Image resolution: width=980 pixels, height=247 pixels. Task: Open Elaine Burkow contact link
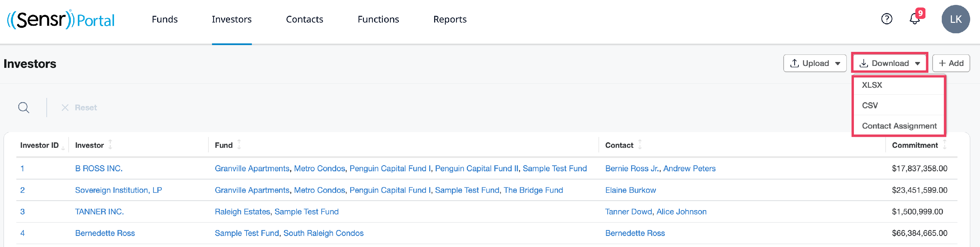click(630, 190)
